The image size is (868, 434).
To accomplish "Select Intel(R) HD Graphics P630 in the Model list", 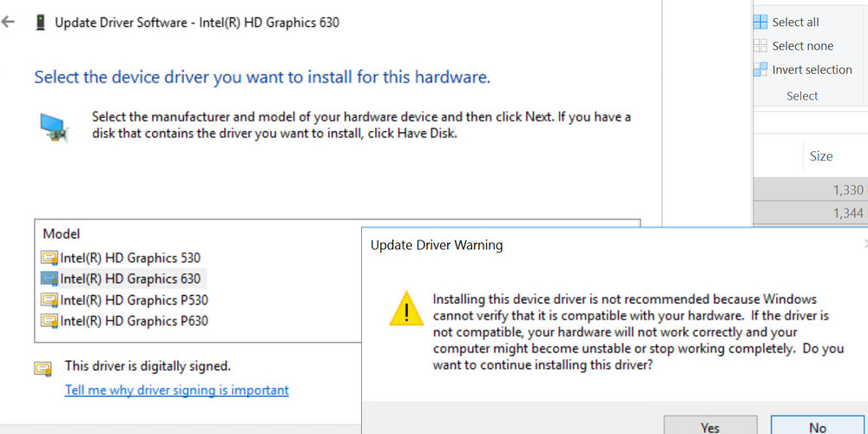I will click(134, 321).
